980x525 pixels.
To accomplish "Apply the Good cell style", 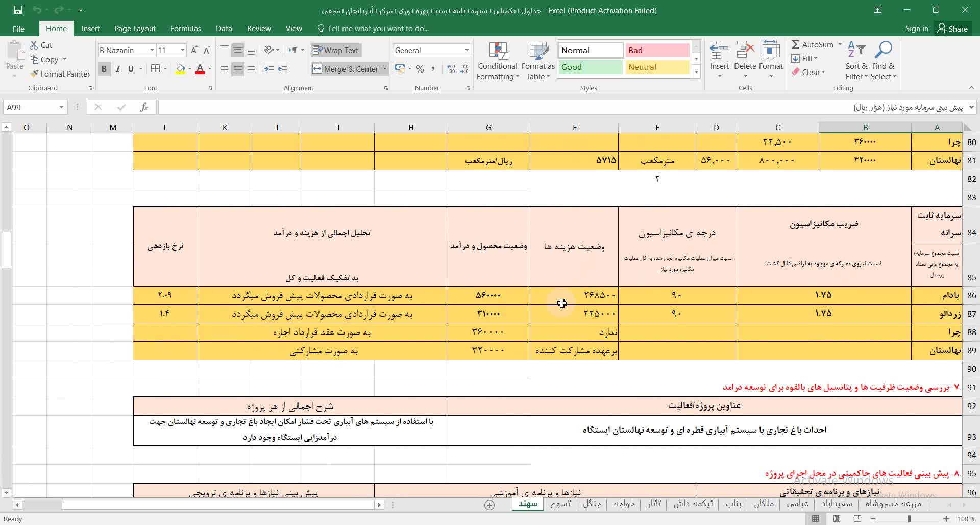I will point(590,67).
